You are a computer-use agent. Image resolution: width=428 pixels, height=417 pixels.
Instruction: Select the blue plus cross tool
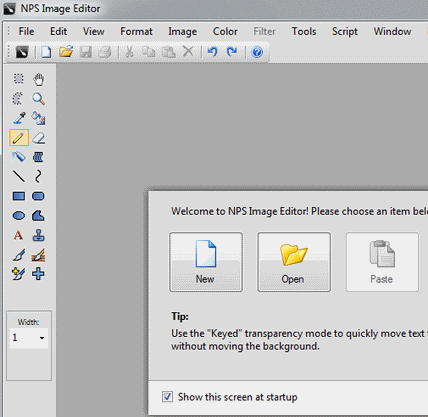click(x=38, y=274)
